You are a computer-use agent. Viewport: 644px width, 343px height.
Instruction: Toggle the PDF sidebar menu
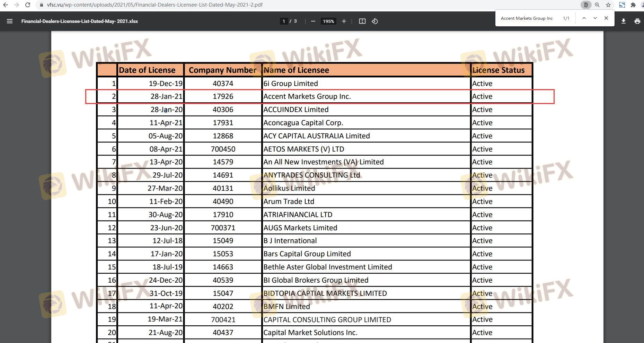[x=10, y=21]
